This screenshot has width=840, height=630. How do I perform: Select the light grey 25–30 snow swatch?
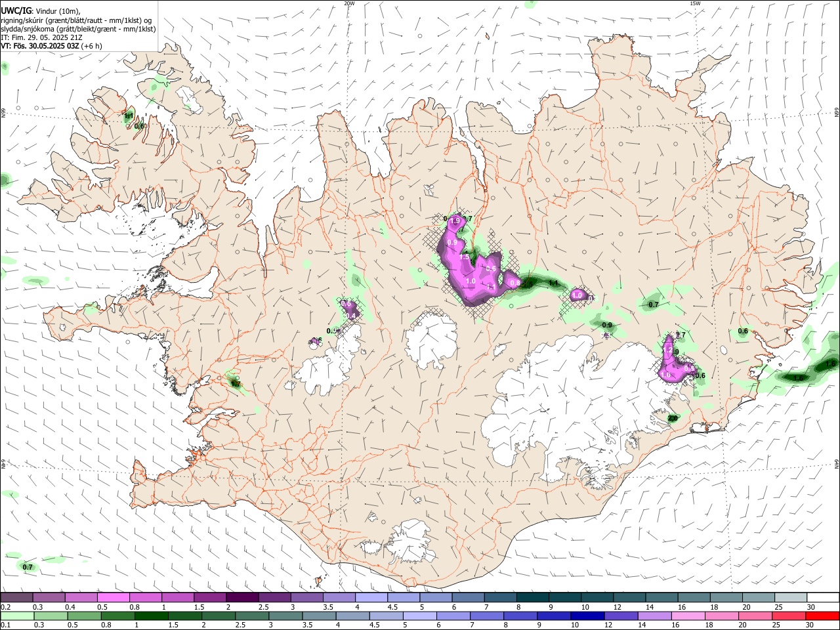[x=790, y=598]
